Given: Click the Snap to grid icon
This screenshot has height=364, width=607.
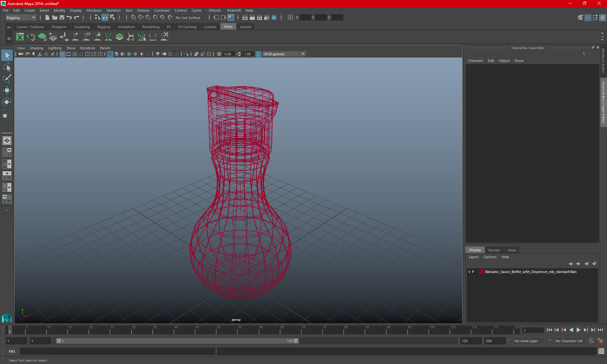Looking at the screenshot, I should (133, 17).
